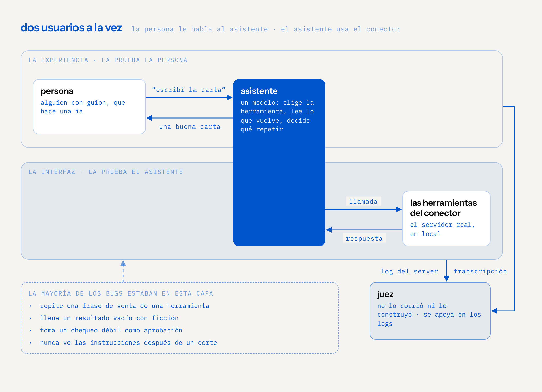Click the 'transcripción' label
The height and width of the screenshot is (392, 542).
[480, 271]
